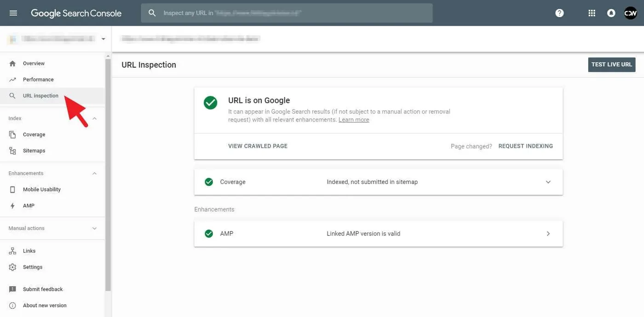Open the Google apps grid icon
Screen dimensions: 644x317
(592, 13)
